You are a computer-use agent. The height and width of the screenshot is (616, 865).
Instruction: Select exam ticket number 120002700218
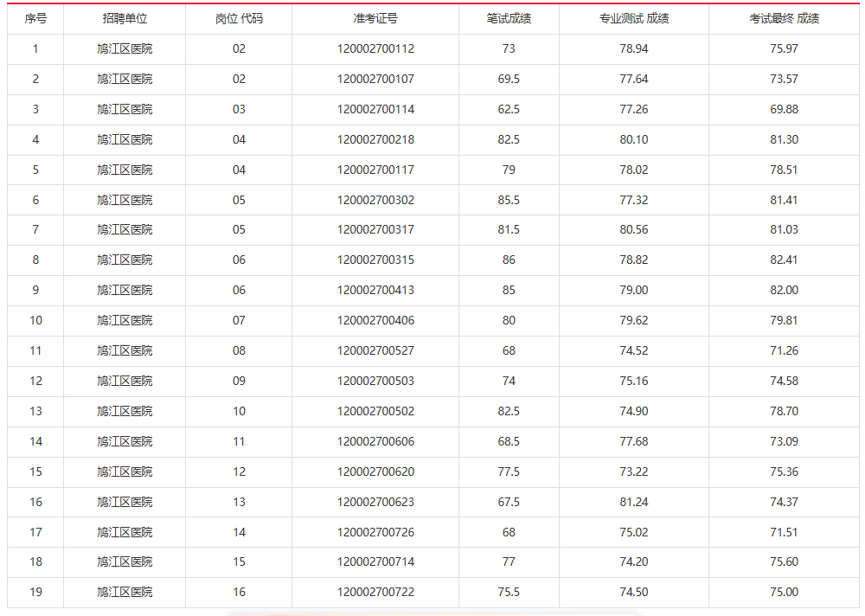[375, 140]
